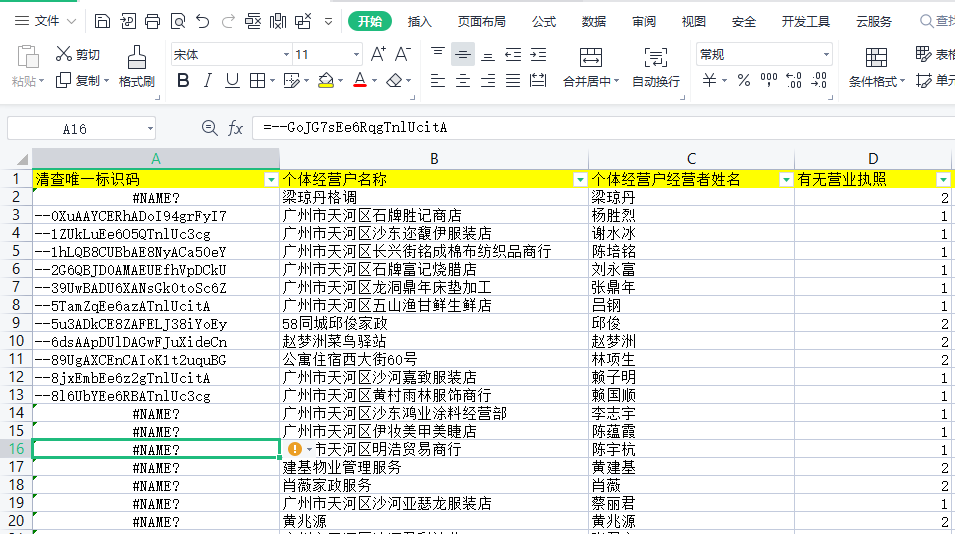Open filter dropdown for 清查唯一标识码 column

pyautogui.click(x=271, y=180)
